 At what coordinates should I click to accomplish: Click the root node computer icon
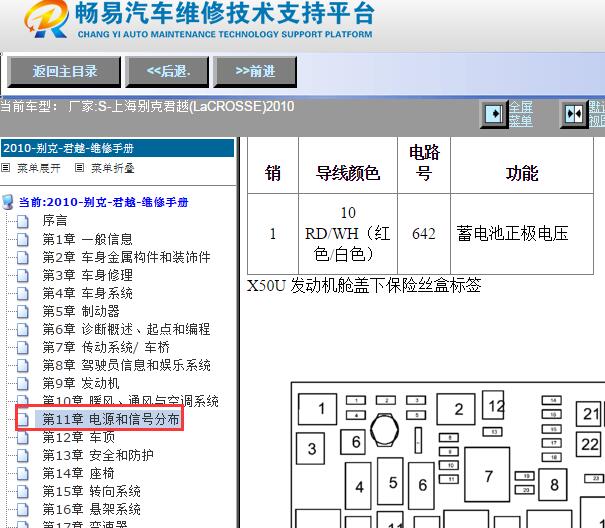click(x=8, y=202)
